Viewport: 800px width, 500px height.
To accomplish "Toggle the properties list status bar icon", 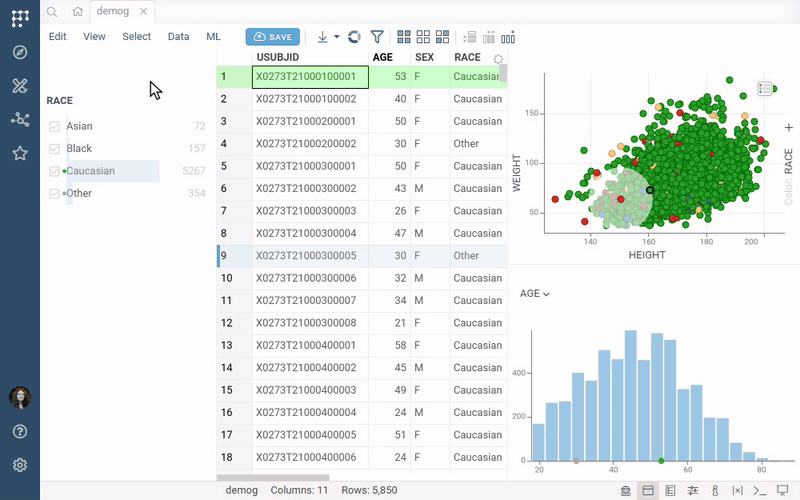I will pos(670,491).
